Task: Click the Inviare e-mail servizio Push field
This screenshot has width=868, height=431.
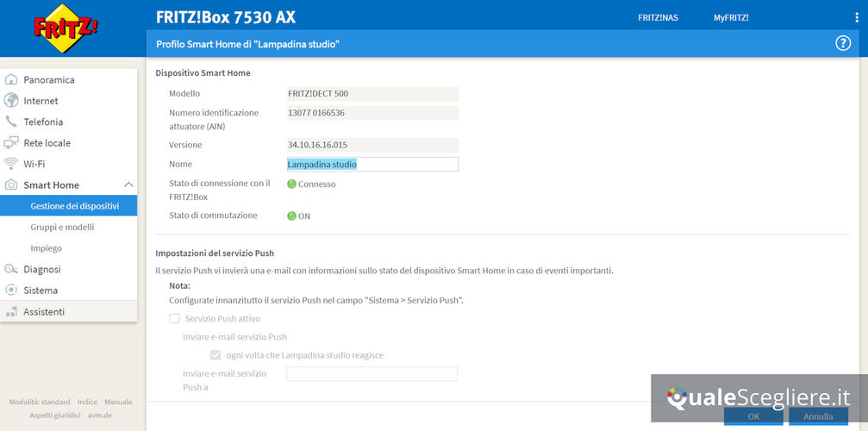Action: (x=372, y=374)
